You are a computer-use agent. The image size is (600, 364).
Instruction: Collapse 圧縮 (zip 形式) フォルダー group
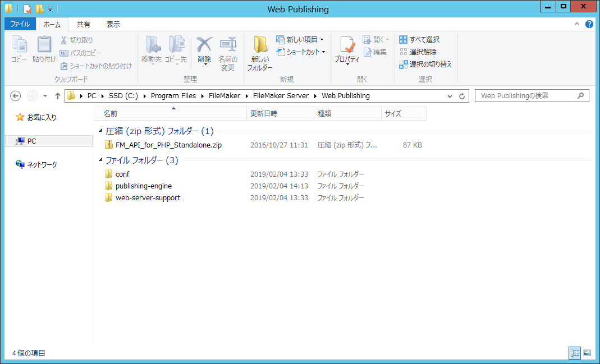(100, 131)
